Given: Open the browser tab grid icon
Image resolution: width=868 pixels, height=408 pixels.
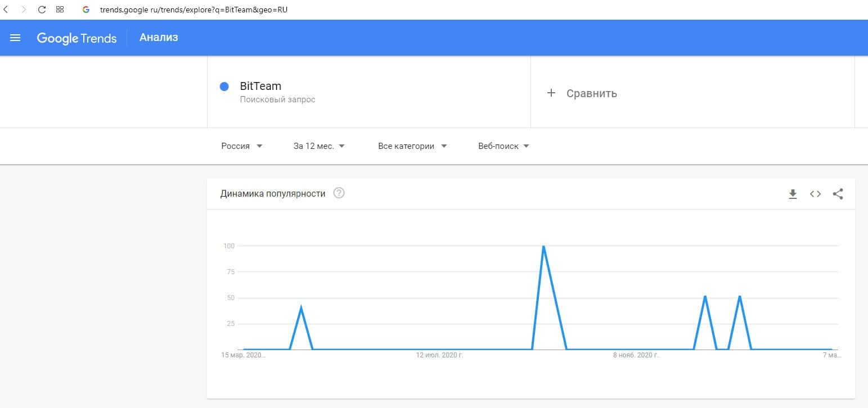Looking at the screenshot, I should (60, 10).
